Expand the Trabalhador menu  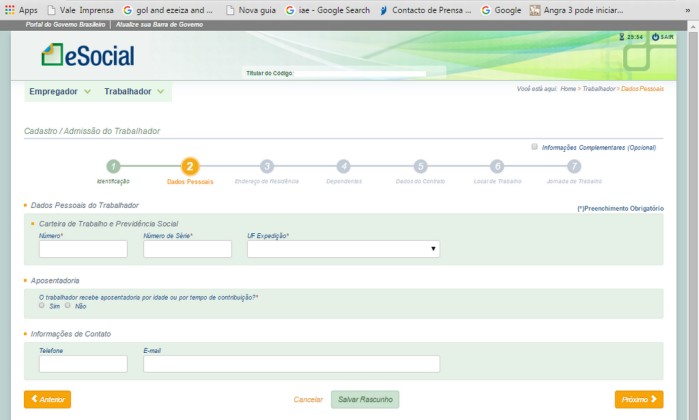coord(135,91)
